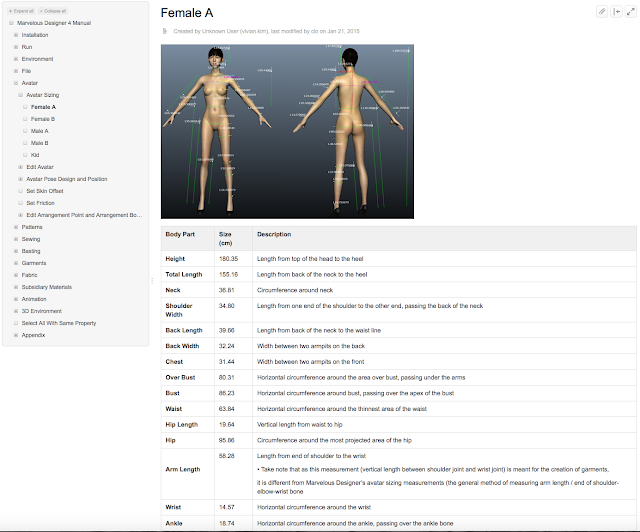Screen dimensions: 640x532
Task: Open the Male A page
Action: coord(40,131)
